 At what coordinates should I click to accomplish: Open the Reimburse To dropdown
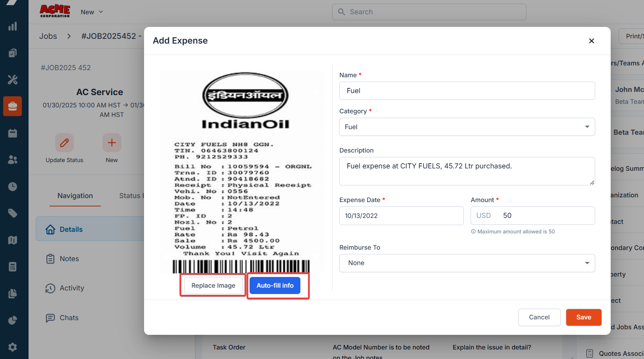point(467,263)
